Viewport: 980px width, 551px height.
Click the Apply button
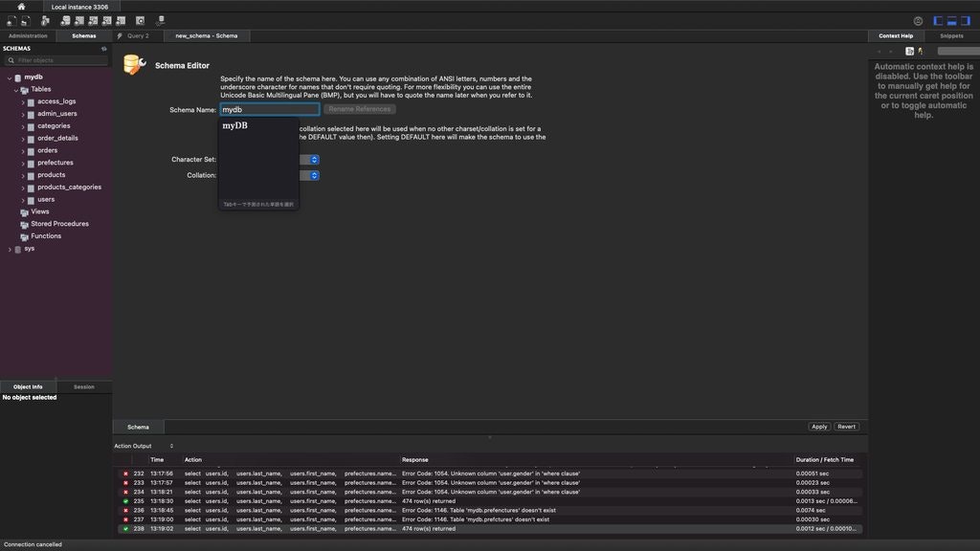tap(819, 427)
